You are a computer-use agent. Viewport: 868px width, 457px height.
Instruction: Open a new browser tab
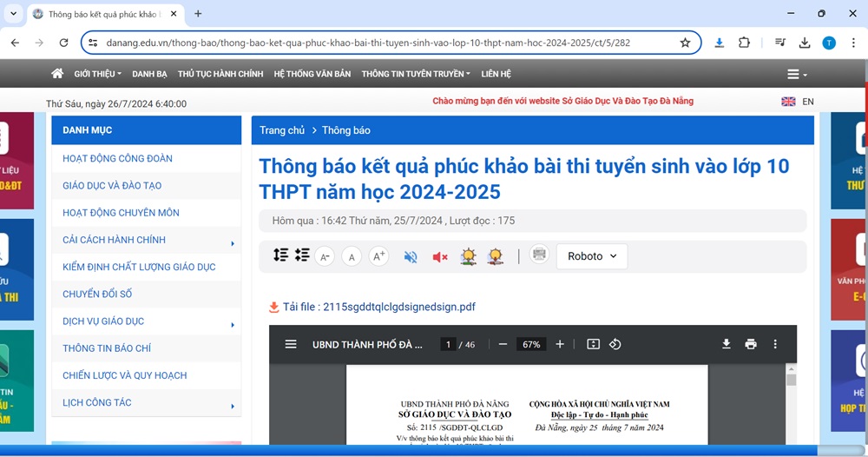(198, 14)
